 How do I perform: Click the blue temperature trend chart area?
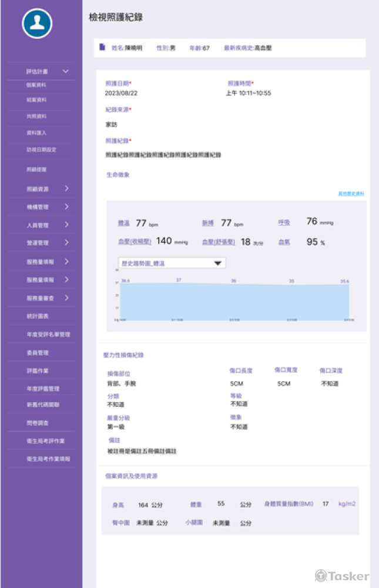pyautogui.click(x=235, y=301)
